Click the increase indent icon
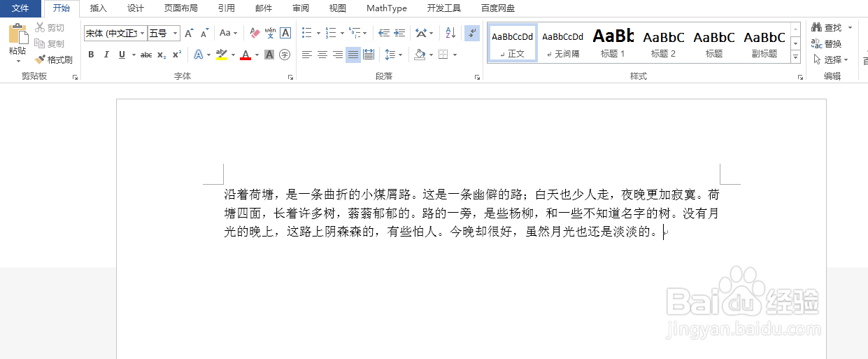The image size is (868, 359). point(399,33)
